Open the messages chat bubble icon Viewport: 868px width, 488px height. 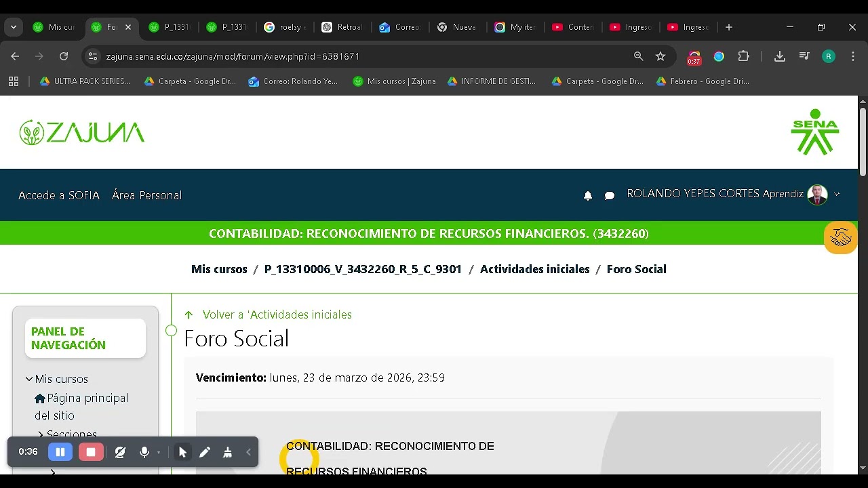point(610,195)
